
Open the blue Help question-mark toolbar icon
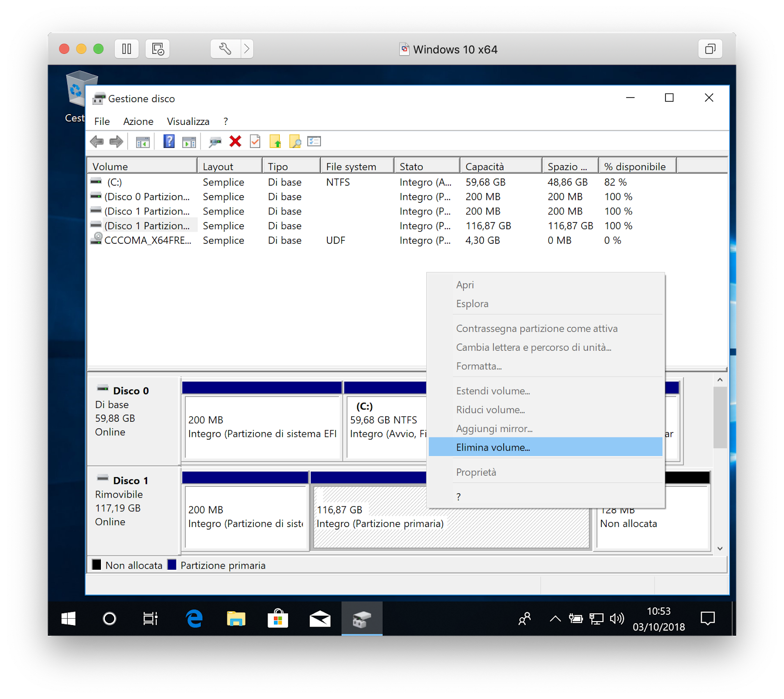(169, 142)
